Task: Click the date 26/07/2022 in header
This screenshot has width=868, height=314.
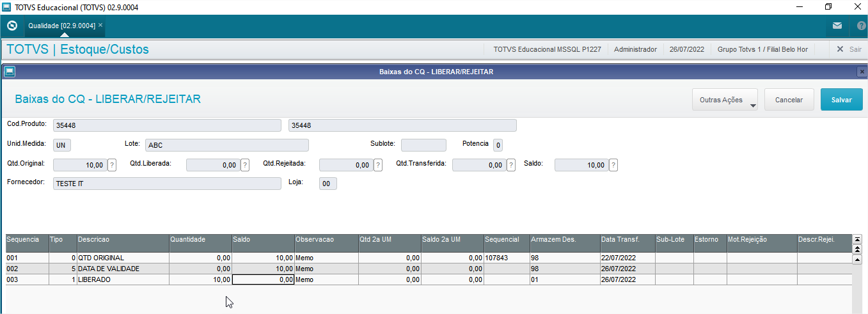Action: [x=687, y=49]
